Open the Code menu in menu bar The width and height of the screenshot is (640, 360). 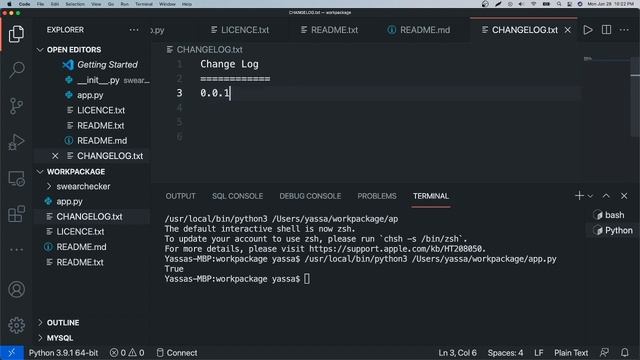(24, 4)
